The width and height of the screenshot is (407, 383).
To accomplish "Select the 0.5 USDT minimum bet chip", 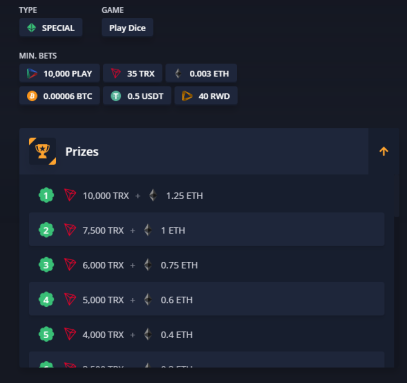I will pyautogui.click(x=137, y=96).
